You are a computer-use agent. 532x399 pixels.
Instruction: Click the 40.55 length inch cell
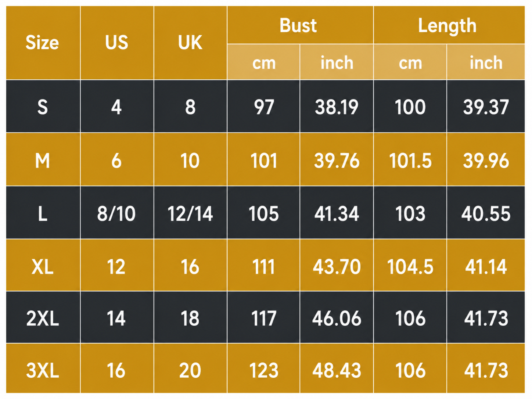point(486,213)
